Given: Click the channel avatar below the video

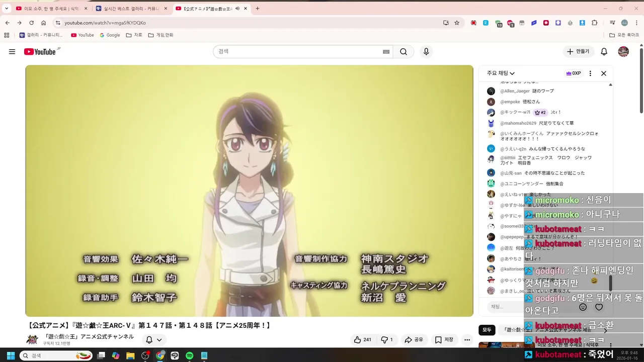Looking at the screenshot, I should coord(32,340).
